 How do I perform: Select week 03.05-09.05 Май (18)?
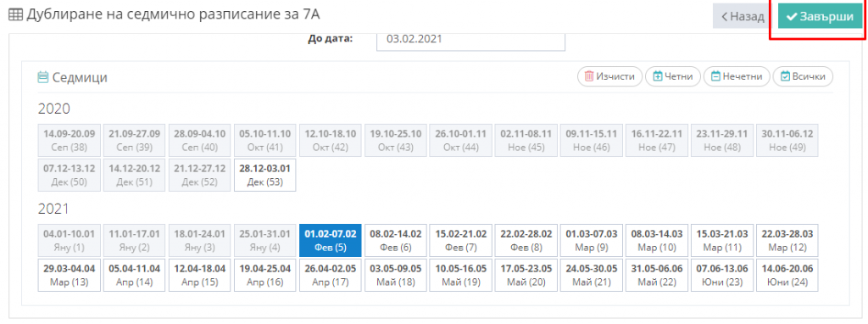(395, 275)
